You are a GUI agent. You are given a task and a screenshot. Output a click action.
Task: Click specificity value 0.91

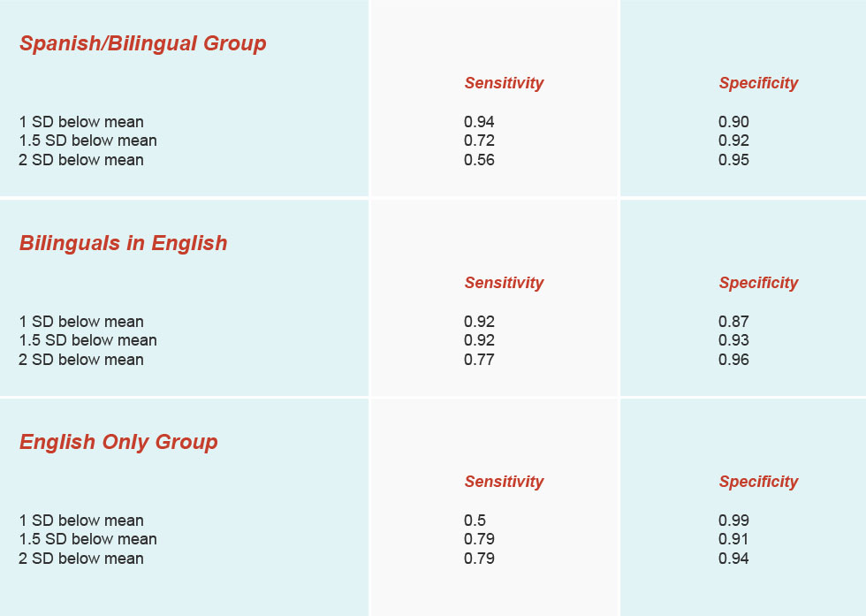pos(733,539)
